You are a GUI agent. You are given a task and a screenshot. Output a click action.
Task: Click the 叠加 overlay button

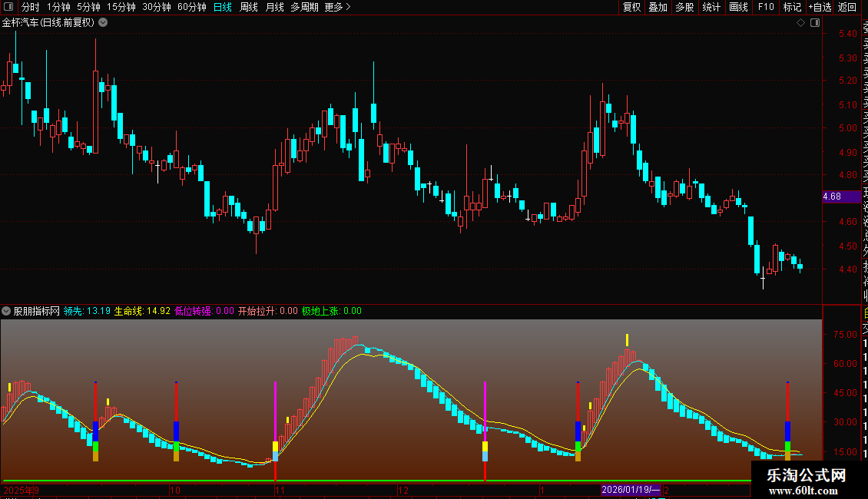[658, 7]
